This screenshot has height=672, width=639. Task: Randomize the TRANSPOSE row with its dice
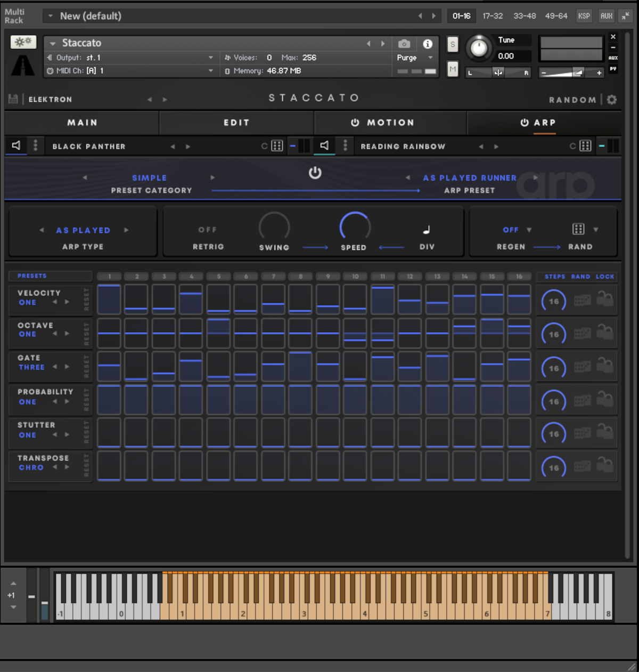click(x=582, y=467)
